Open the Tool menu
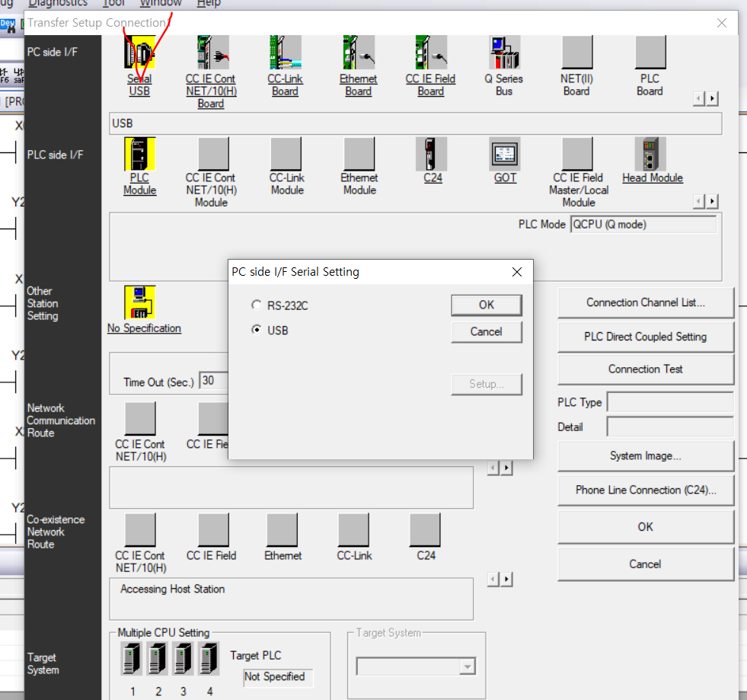Screen dimensions: 747x700 [x=113, y=3]
